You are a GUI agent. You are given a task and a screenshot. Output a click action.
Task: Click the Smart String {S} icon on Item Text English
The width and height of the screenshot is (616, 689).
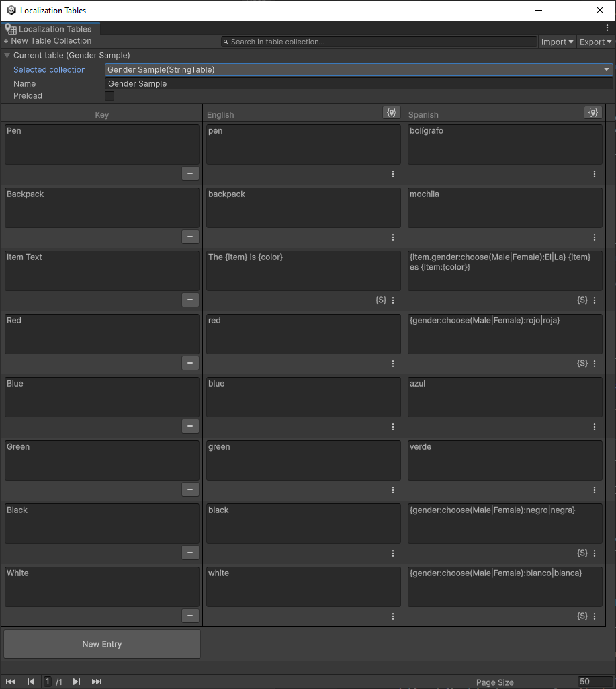coord(380,300)
